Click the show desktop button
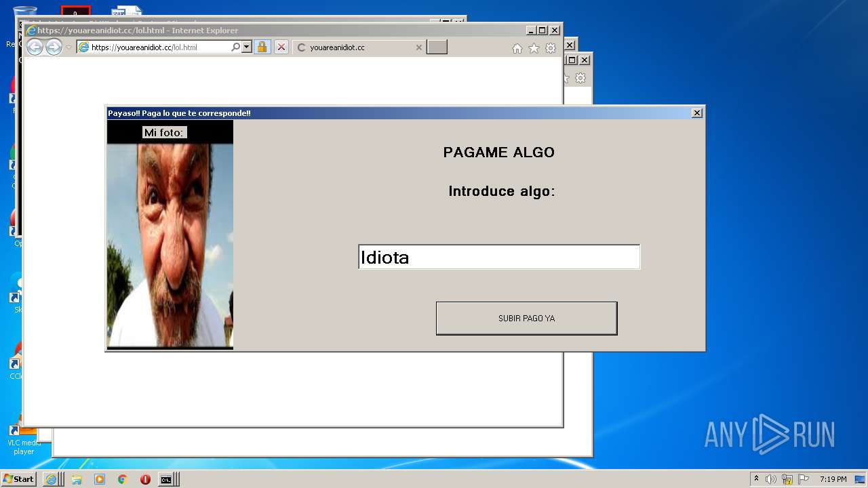The height and width of the screenshot is (488, 868). (x=861, y=479)
